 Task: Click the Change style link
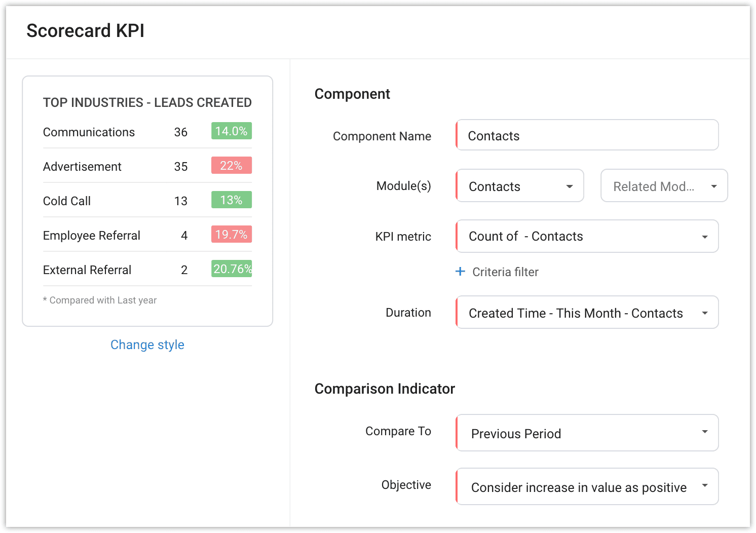(x=147, y=345)
